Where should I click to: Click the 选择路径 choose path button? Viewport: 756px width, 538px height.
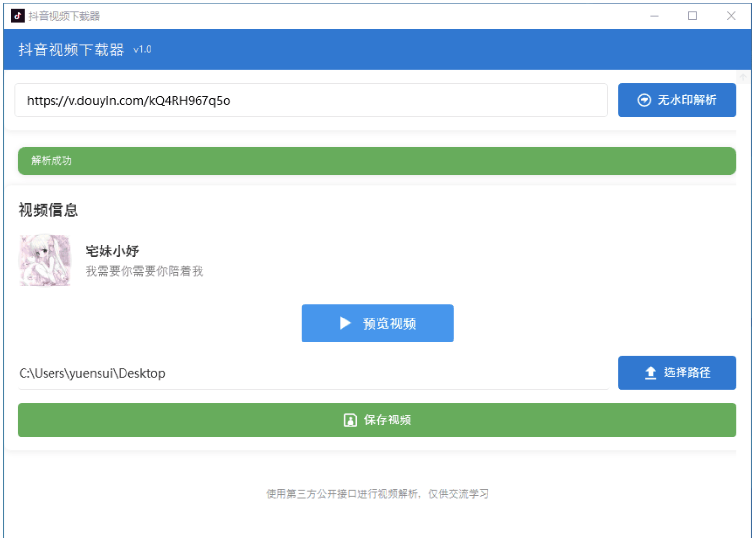point(677,372)
